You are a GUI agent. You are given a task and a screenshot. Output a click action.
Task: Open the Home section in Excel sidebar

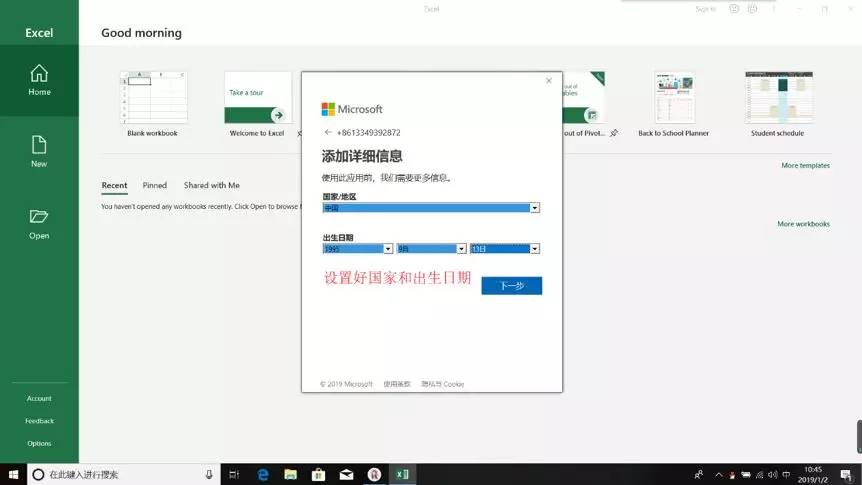pos(39,80)
